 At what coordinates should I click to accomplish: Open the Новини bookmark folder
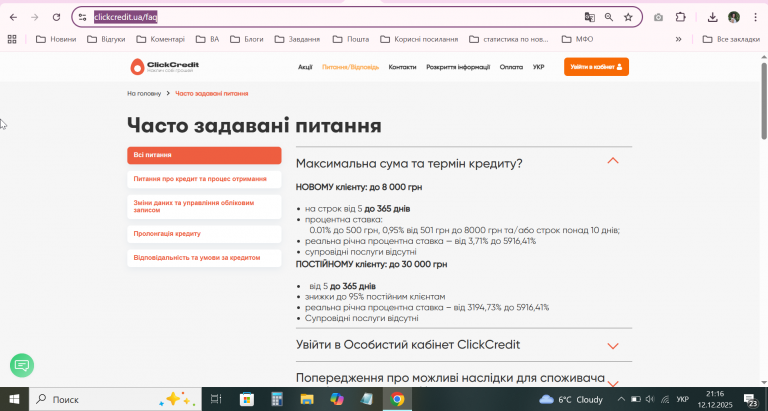pyautogui.click(x=56, y=39)
